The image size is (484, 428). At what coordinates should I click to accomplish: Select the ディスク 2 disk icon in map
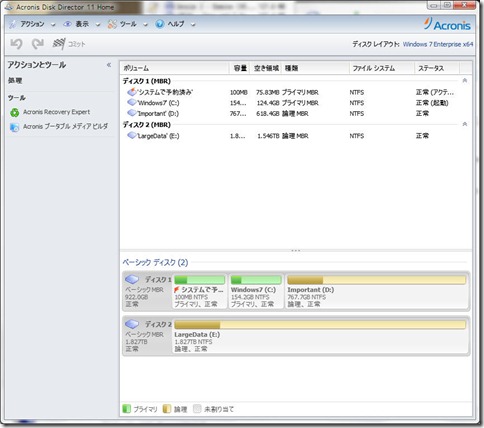click(x=132, y=324)
